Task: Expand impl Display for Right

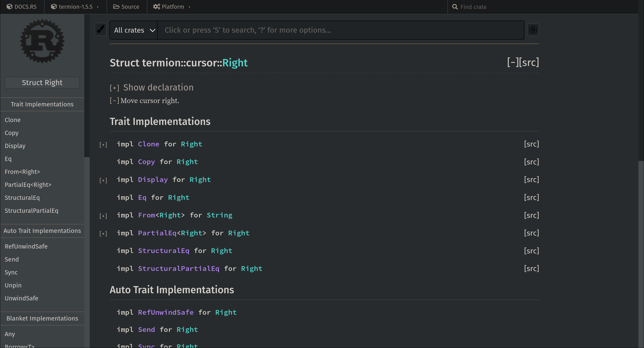Action: click(103, 180)
